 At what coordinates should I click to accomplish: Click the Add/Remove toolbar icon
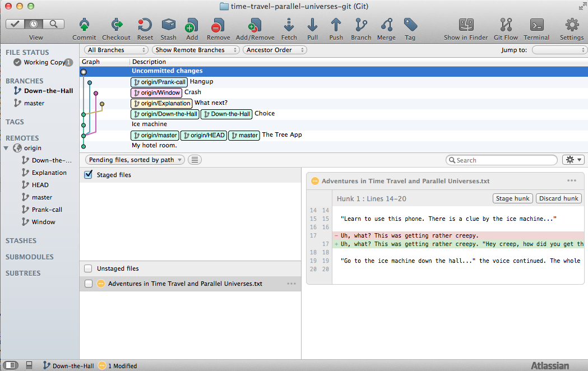254,25
